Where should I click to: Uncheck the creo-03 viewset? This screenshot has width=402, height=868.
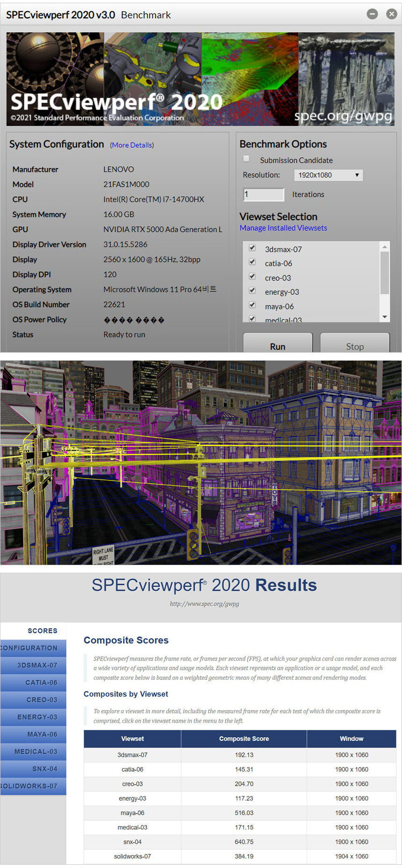pos(252,276)
